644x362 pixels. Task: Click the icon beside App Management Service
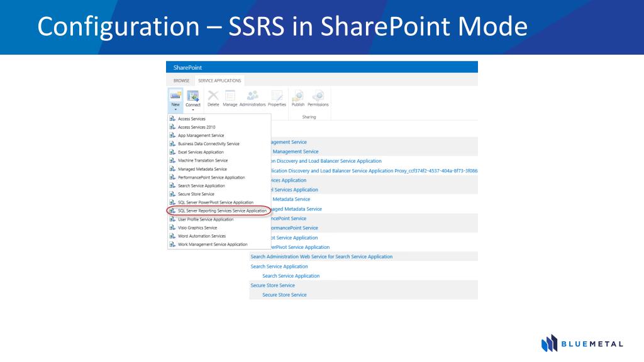[172, 135]
